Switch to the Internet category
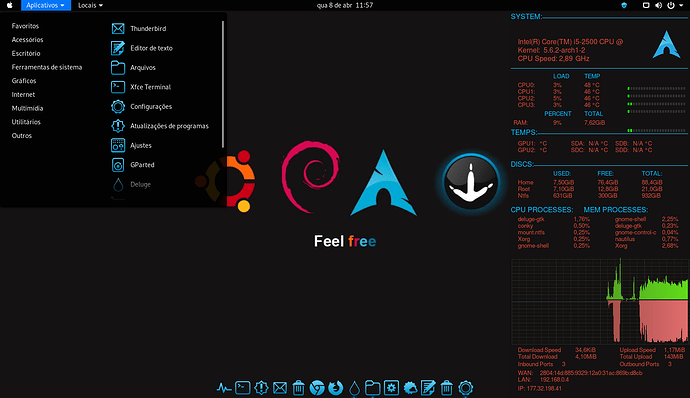Image resolution: width=690 pixels, height=398 pixels. [23, 94]
